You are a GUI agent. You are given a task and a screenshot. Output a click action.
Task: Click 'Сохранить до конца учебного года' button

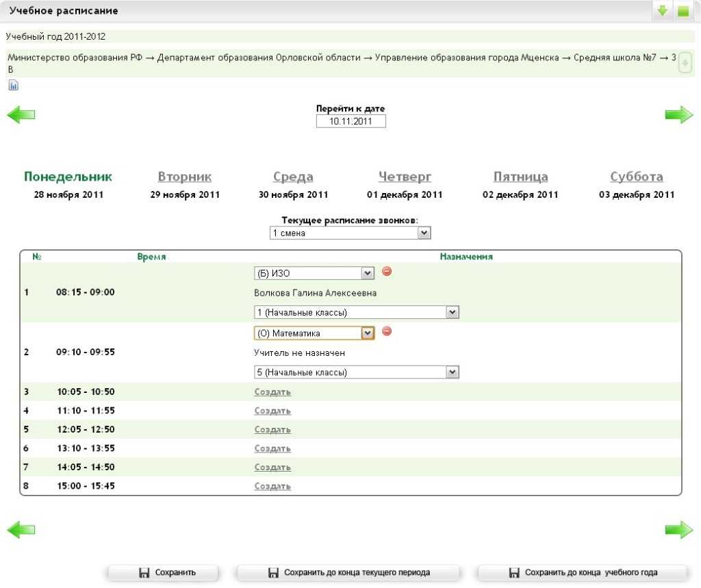582,573
